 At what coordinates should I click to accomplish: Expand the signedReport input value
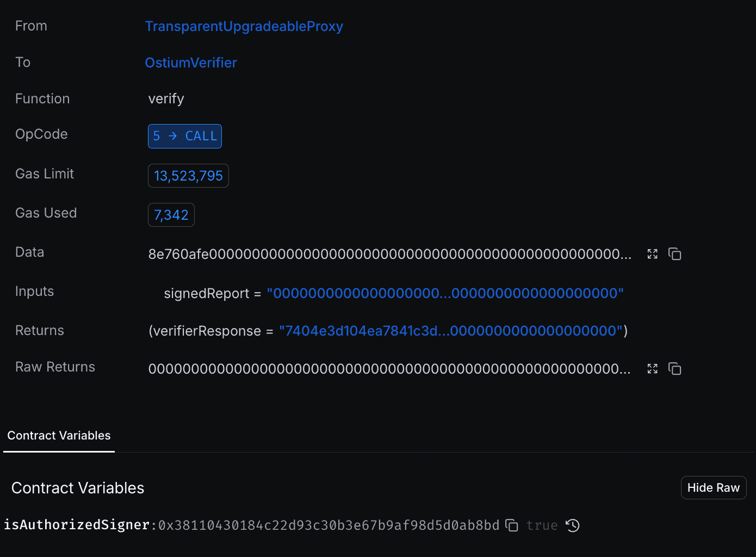445,293
